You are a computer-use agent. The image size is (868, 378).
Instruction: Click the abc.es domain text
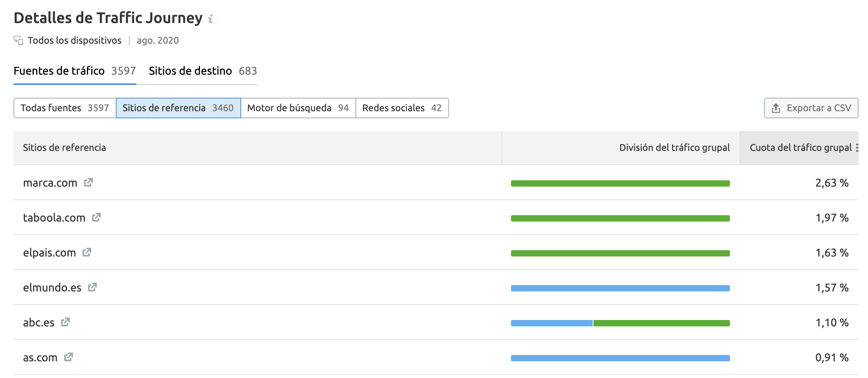pos(39,323)
